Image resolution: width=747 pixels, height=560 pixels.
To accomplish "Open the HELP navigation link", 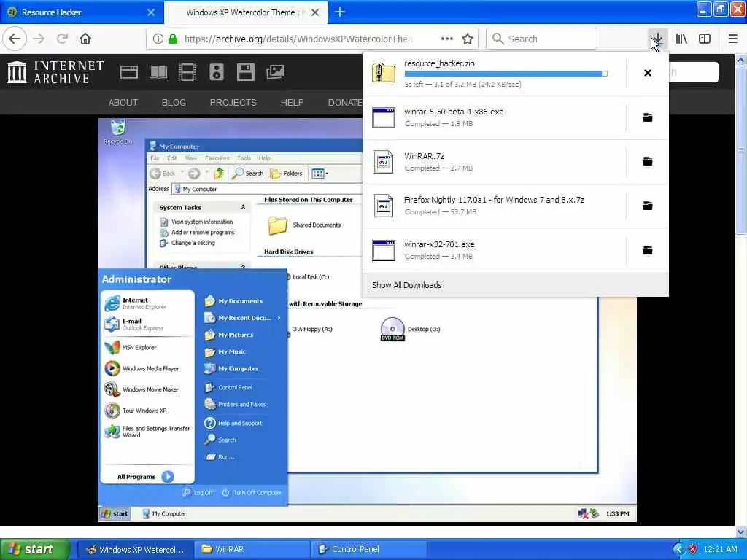I will (292, 102).
